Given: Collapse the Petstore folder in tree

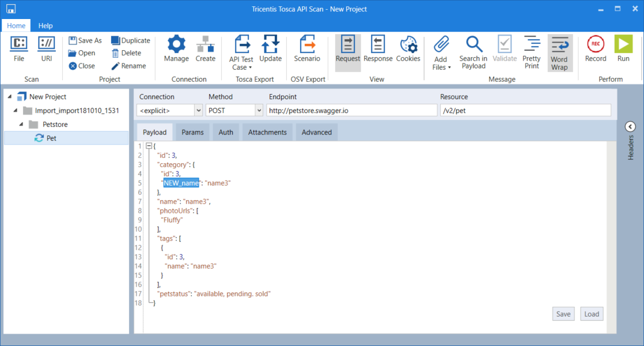Looking at the screenshot, I should (x=22, y=125).
